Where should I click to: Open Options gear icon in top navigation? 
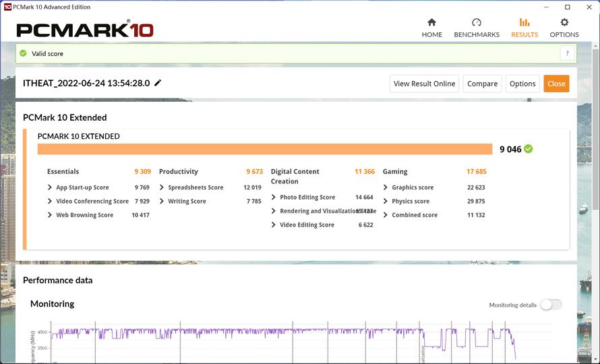coord(564,22)
